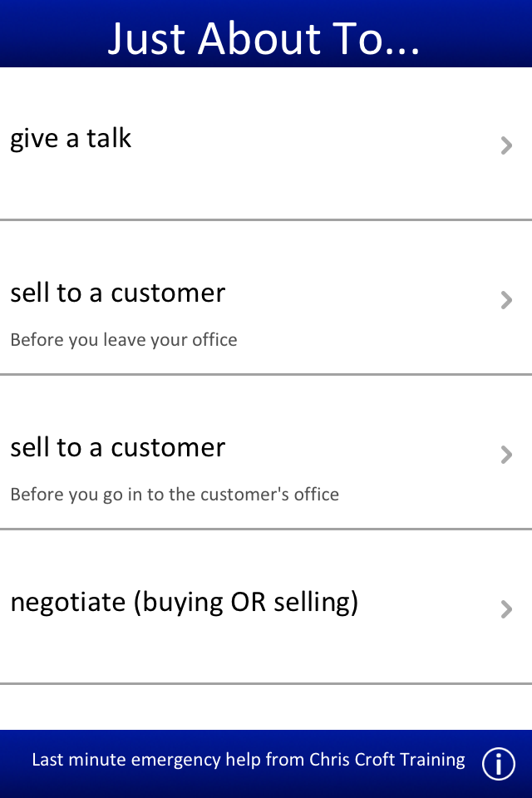Viewport: 532px width, 798px height.
Task: Choose 'sell to a customer' above the customer's-office subtitle
Action: tap(117, 447)
